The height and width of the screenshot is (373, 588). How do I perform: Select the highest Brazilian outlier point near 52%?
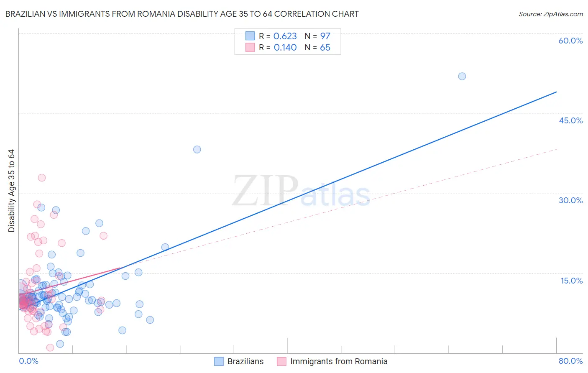pyautogui.click(x=462, y=76)
